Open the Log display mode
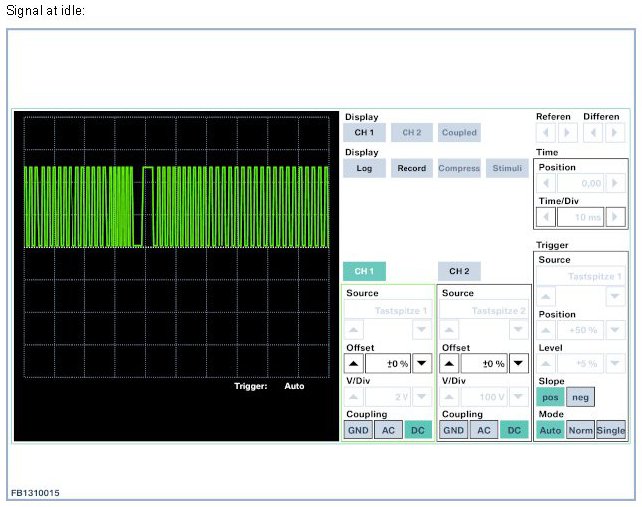The image size is (642, 507). 364,168
